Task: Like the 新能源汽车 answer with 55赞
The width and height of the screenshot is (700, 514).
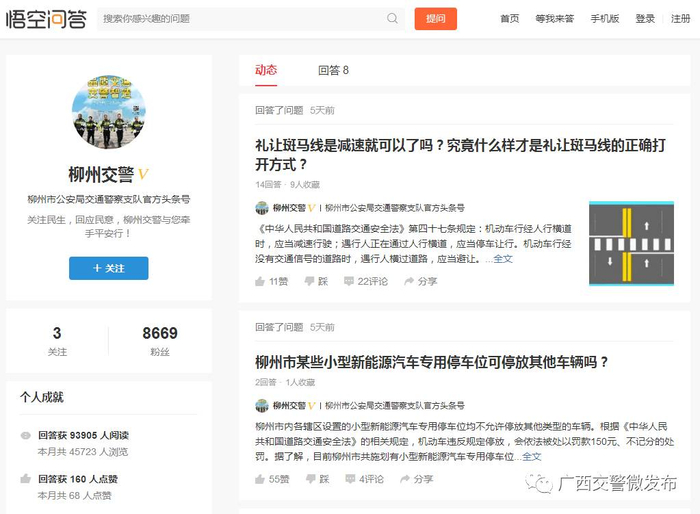Action: [x=272, y=479]
